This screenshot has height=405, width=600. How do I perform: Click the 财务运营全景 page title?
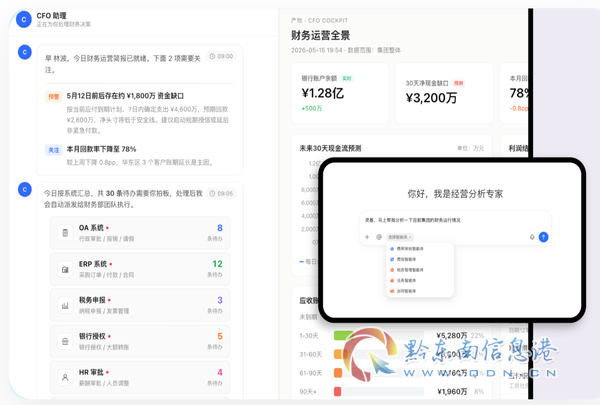(321, 35)
